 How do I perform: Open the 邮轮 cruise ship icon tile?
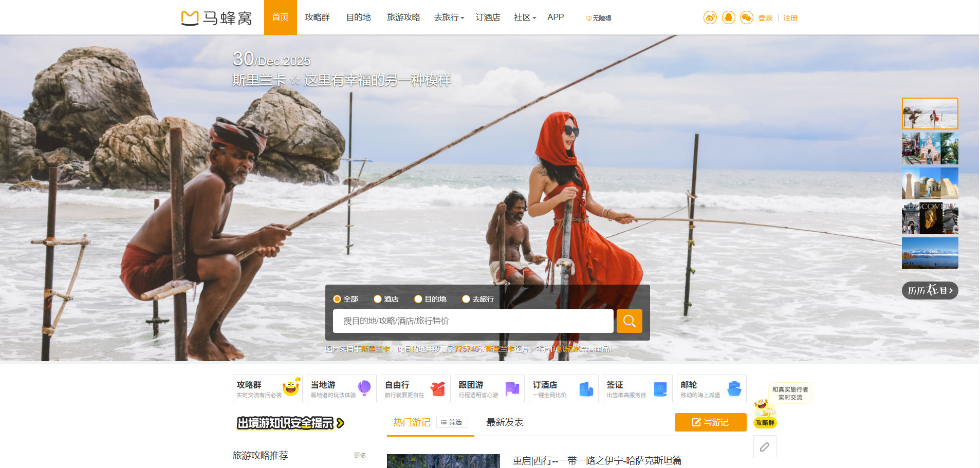pos(711,389)
